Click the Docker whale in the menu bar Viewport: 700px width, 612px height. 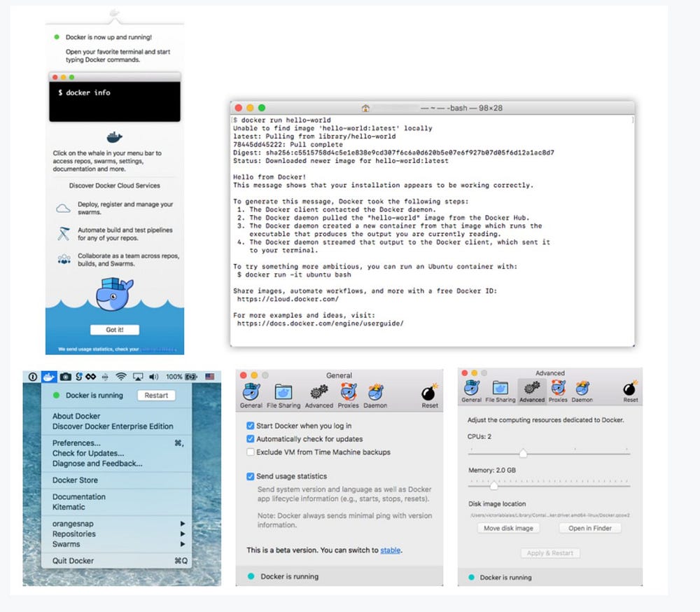(x=48, y=377)
